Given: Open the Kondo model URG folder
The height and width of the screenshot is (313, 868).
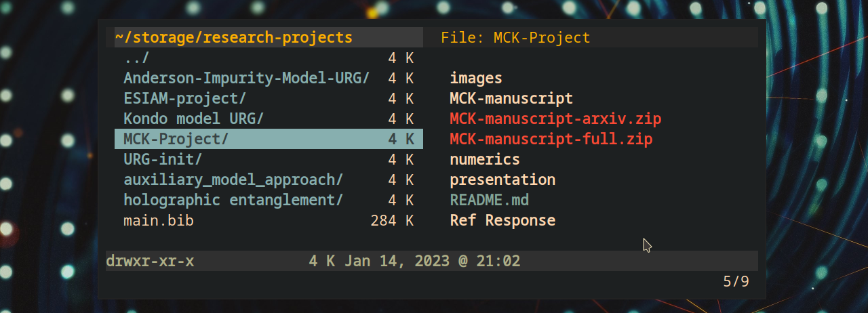Looking at the screenshot, I should (193, 119).
